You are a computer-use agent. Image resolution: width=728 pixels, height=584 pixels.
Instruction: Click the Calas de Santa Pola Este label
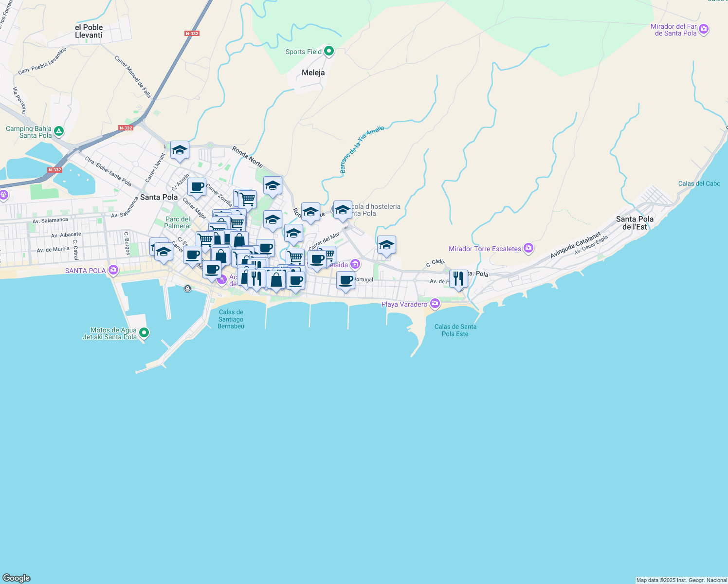point(456,330)
